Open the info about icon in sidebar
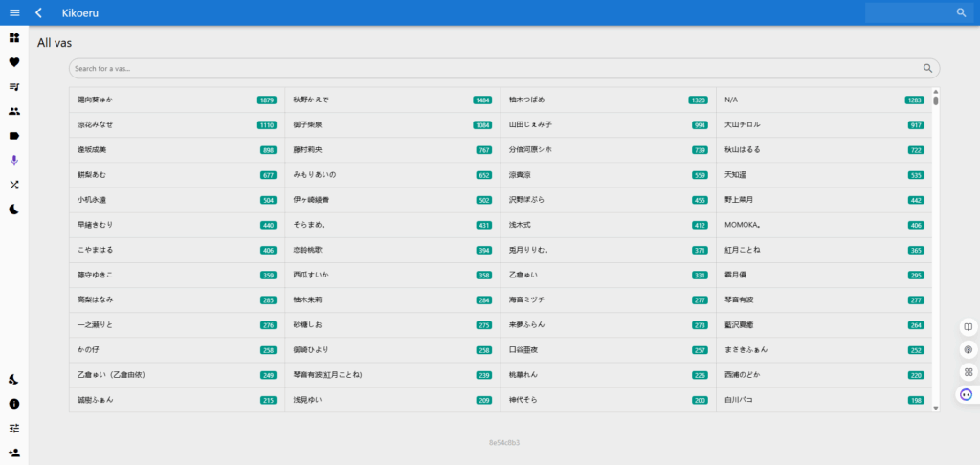The width and height of the screenshot is (980, 465). pyautogui.click(x=14, y=404)
